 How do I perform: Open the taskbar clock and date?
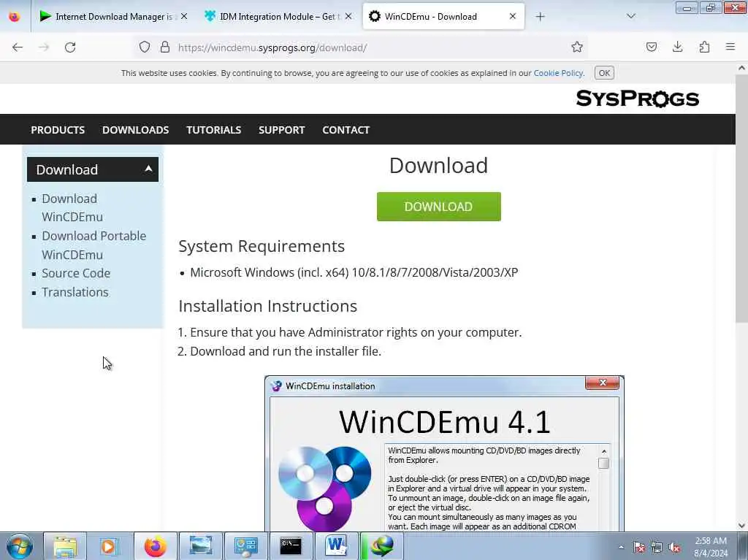click(711, 547)
